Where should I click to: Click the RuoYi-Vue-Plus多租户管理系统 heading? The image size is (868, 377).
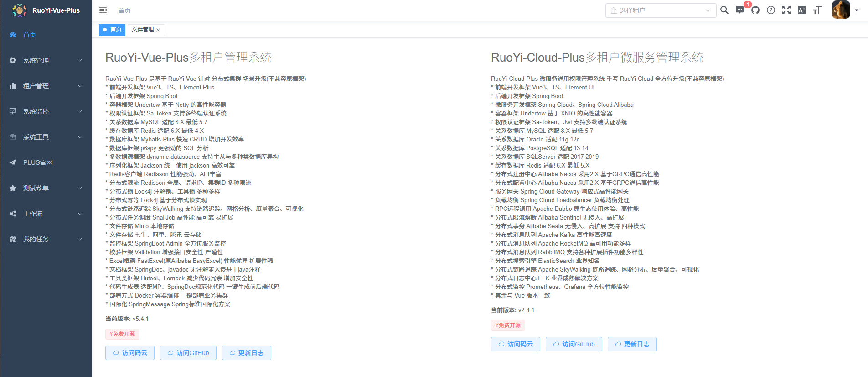(x=188, y=58)
